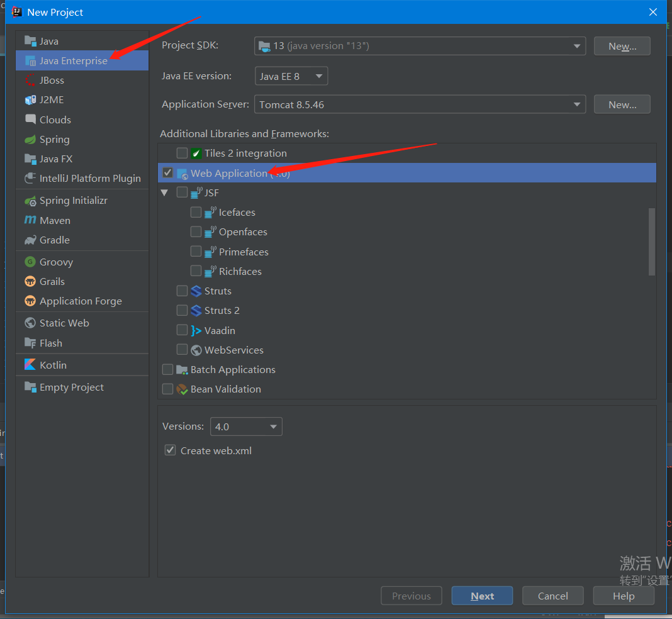This screenshot has width=672, height=619.
Task: Click the Grails icon
Action: click(x=30, y=281)
